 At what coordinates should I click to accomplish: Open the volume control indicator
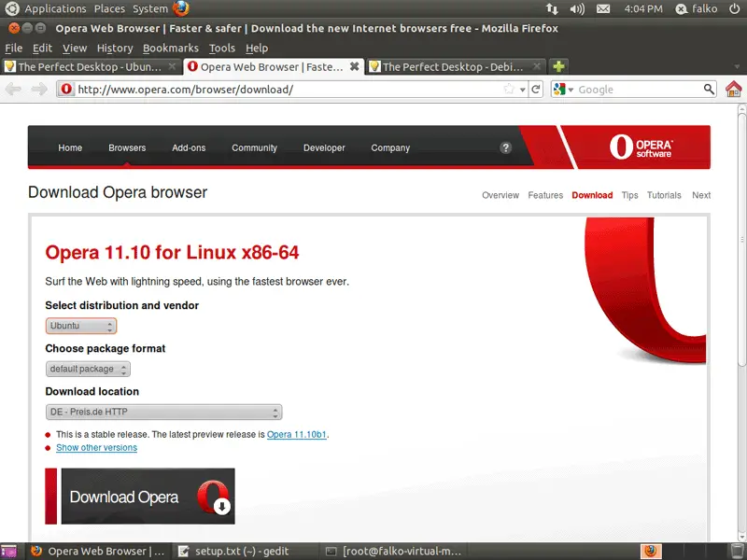pos(577,8)
